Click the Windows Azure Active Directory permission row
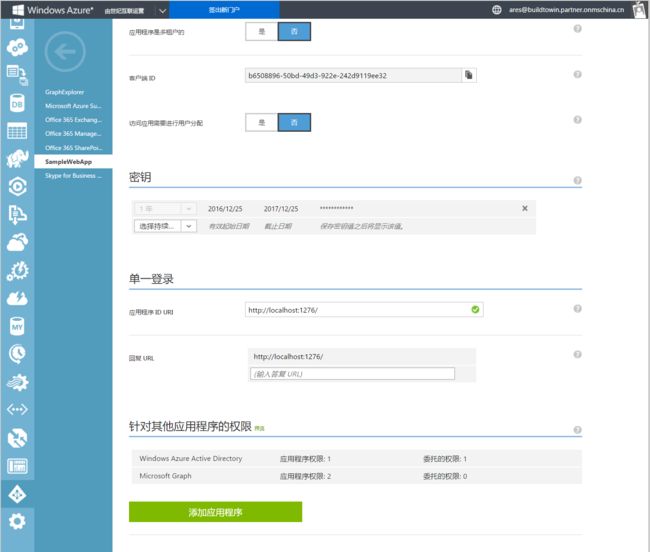Image resolution: width=650 pixels, height=552 pixels. pyautogui.click(x=357, y=458)
